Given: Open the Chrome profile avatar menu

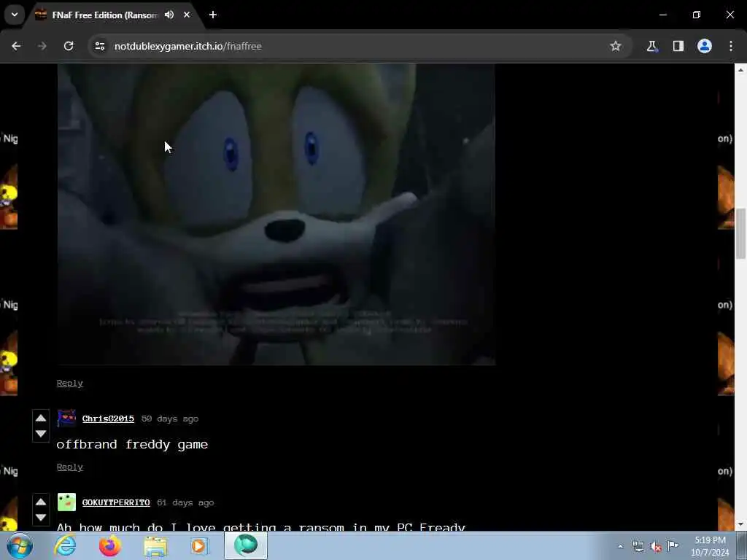Looking at the screenshot, I should (705, 46).
